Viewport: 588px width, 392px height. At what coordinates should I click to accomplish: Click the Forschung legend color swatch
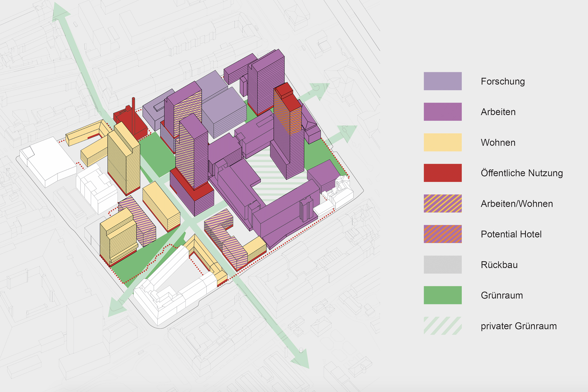click(x=442, y=81)
